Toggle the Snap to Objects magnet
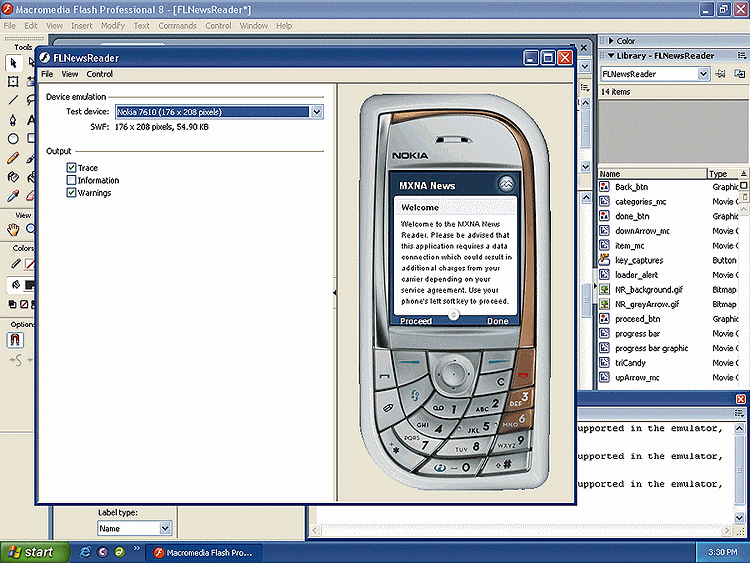This screenshot has height=563, width=750. pos(15,340)
